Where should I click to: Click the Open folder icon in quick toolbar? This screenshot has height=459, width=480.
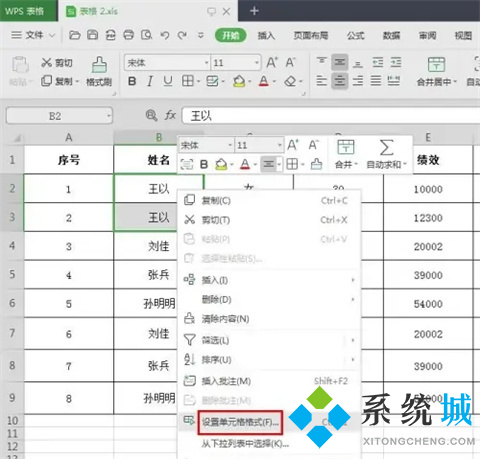[x=74, y=35]
